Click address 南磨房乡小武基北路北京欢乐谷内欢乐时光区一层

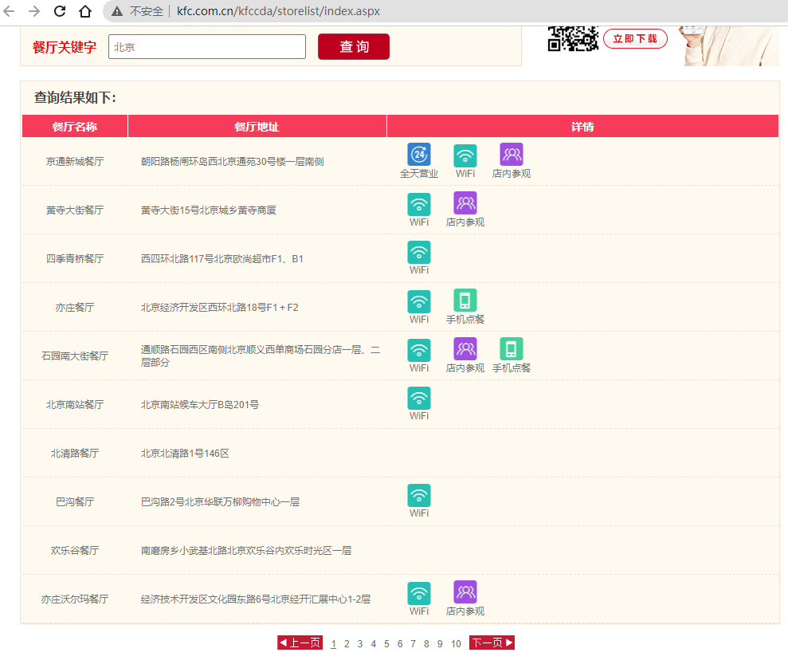click(246, 550)
